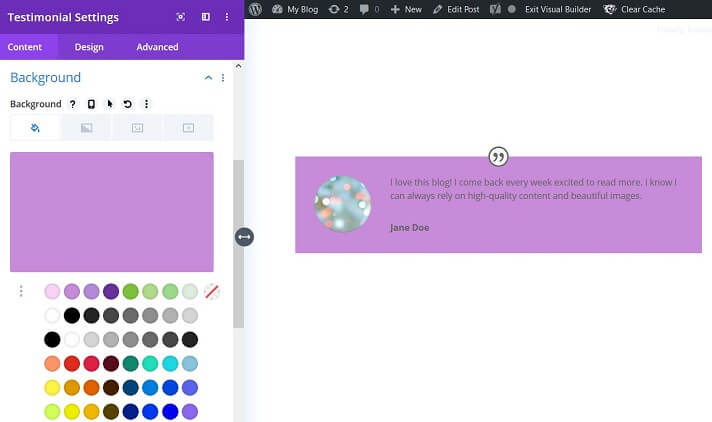Enable hover state cursor icon for Background

coord(110,104)
